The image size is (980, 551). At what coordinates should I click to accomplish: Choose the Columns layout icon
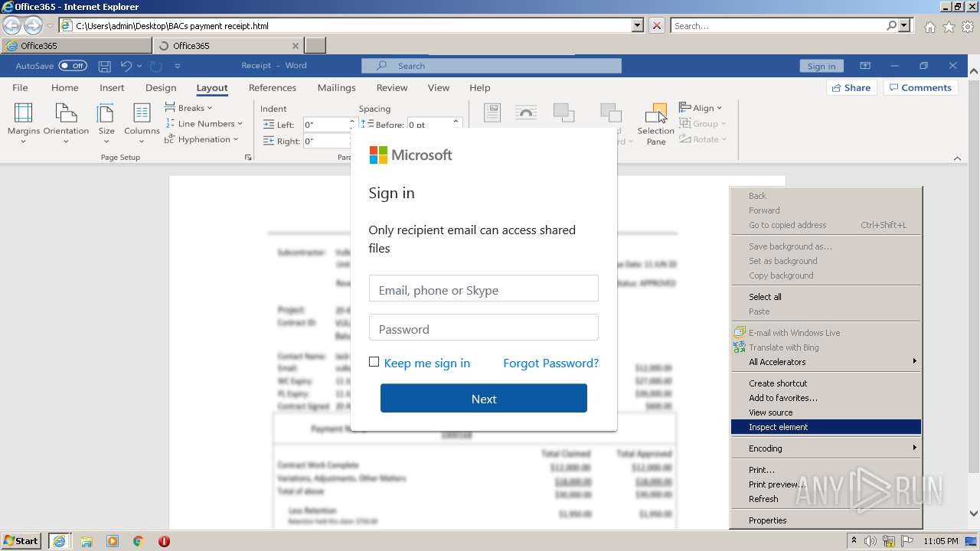point(142,114)
